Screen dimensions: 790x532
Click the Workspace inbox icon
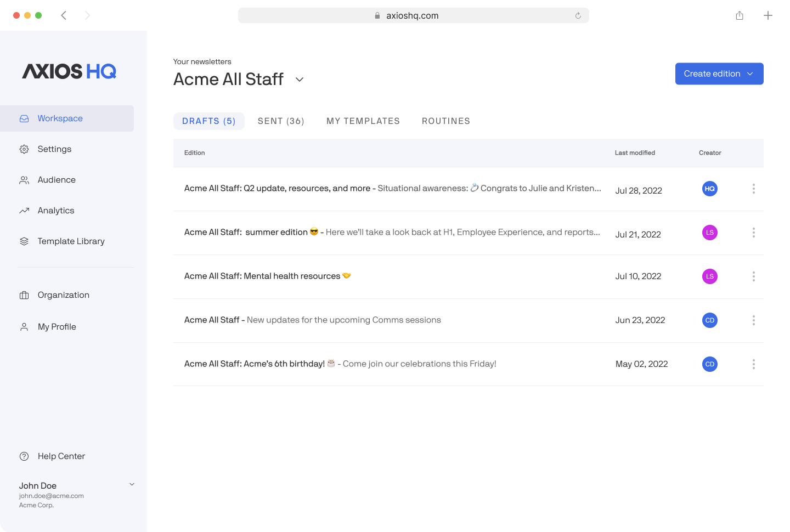[x=24, y=118]
